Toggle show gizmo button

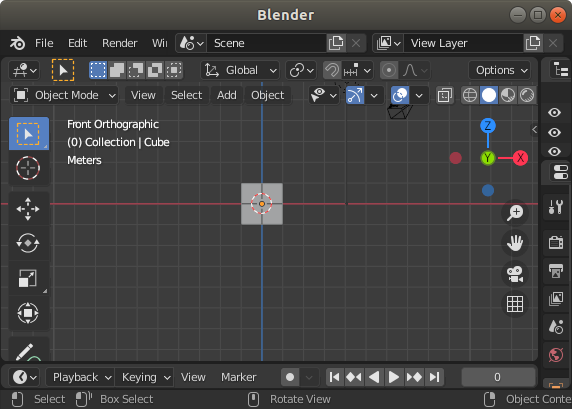click(355, 95)
